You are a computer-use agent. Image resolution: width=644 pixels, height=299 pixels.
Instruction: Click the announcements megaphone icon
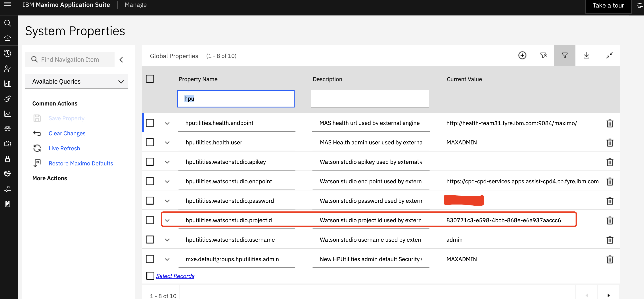[640, 5]
